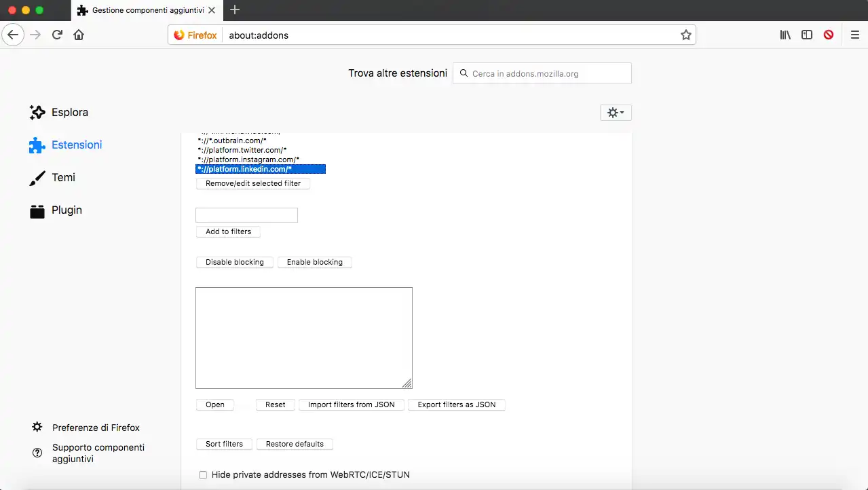Bookmark this page with the star
This screenshot has width=868, height=490.
(x=686, y=35)
